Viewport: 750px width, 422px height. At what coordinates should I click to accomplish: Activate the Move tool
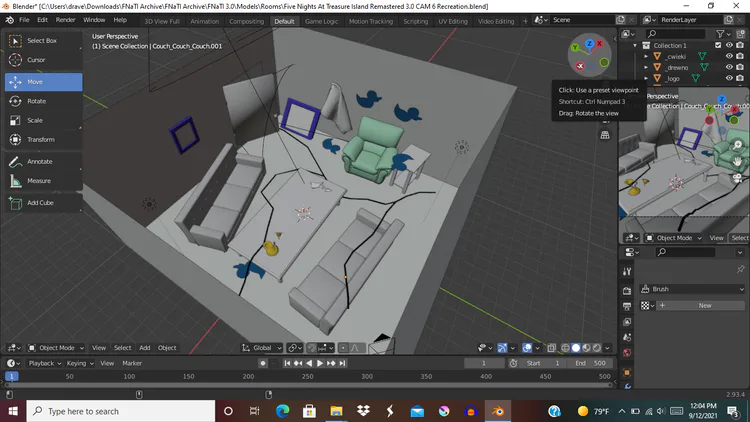[x=43, y=82]
